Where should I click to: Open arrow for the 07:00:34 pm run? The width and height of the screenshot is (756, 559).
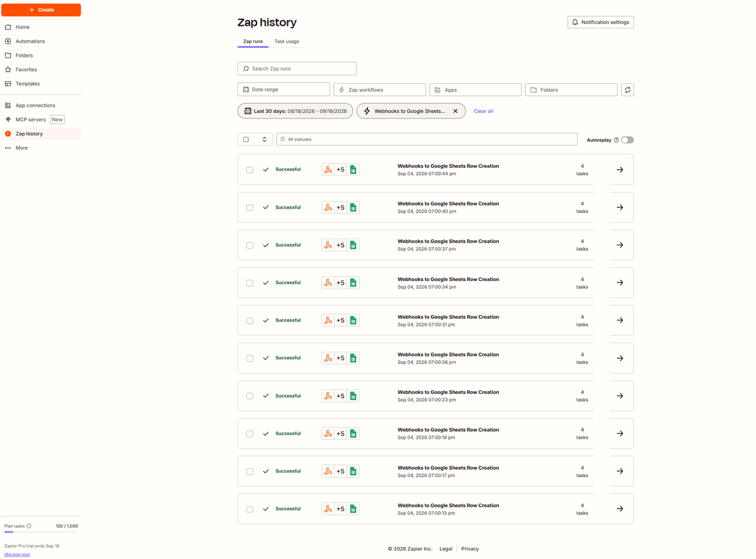620,283
